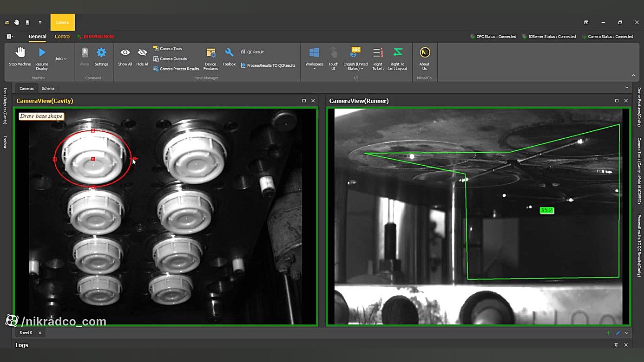Click the Hide All crossed-eye icon
The image size is (644, 362).
pos(142,52)
